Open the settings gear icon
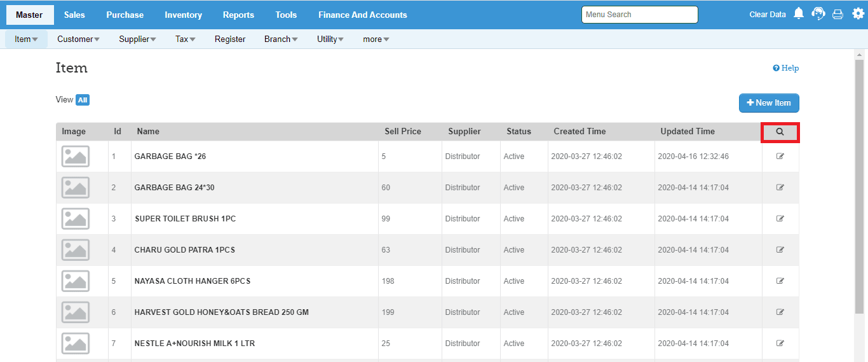This screenshot has width=868, height=362. tap(858, 13)
